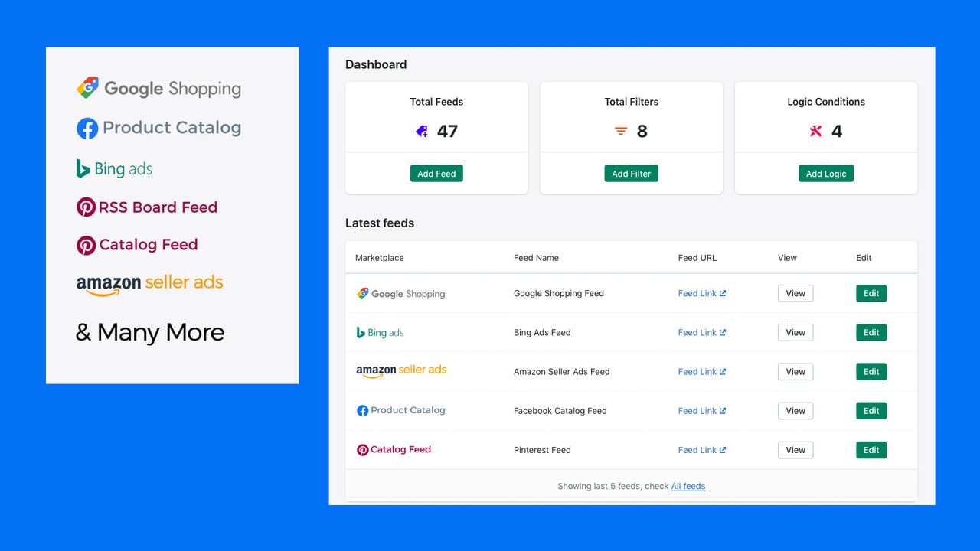Click the Pinterest Feed name cell
980x551 pixels.
point(542,450)
